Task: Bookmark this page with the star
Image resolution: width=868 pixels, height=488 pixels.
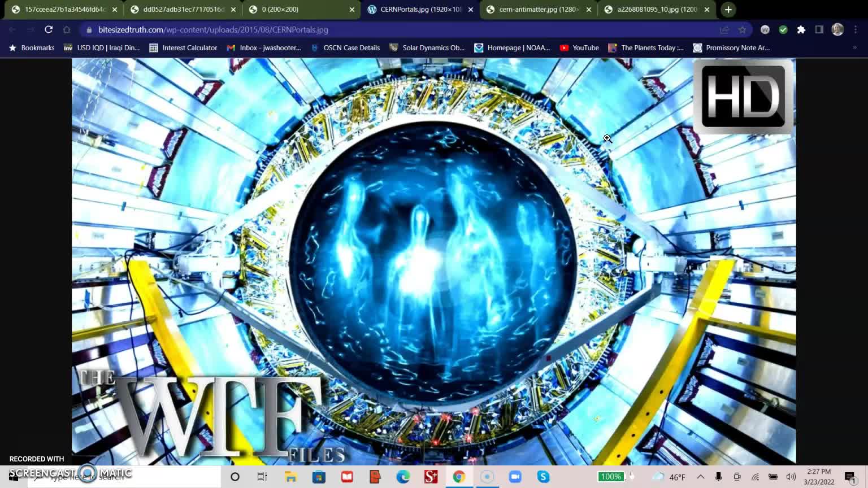Action: 743,29
